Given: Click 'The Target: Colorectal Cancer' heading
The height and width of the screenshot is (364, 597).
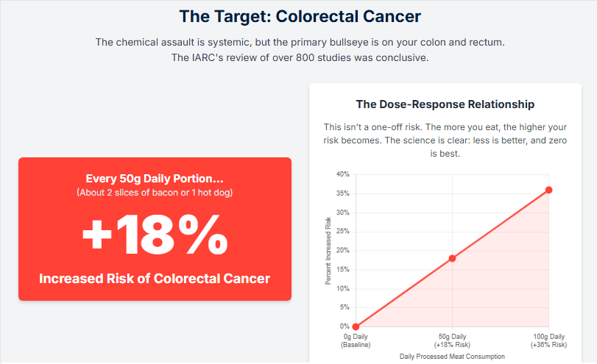Looking at the screenshot, I should tap(298, 15).
